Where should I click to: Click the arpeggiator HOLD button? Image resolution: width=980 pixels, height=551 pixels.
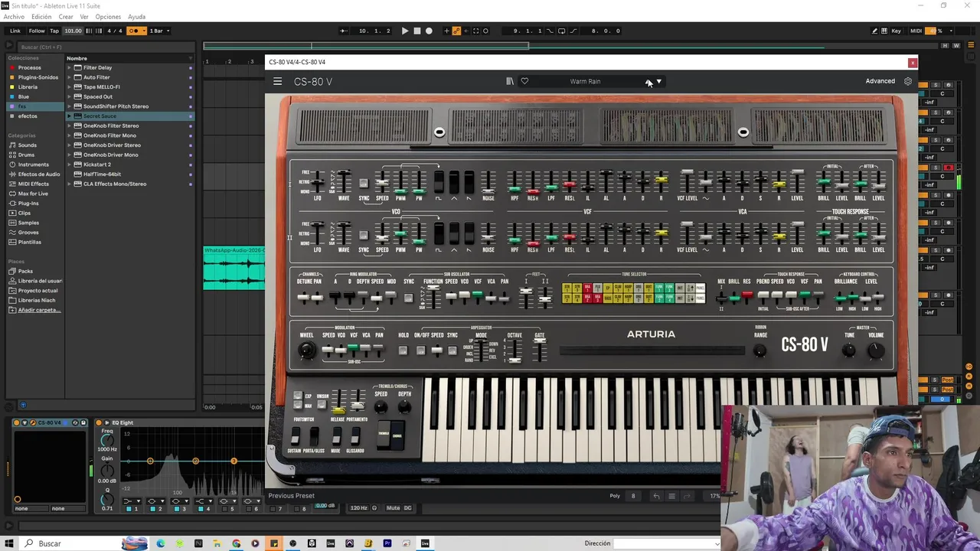pos(403,350)
